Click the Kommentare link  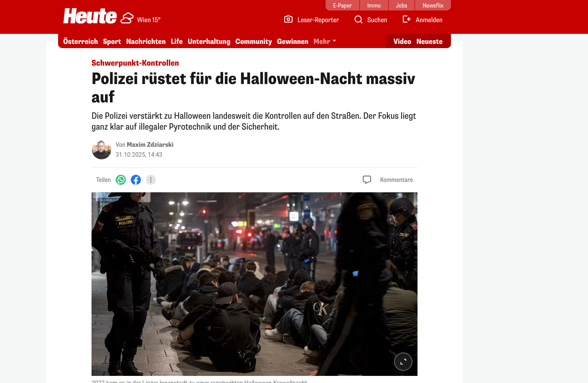397,180
